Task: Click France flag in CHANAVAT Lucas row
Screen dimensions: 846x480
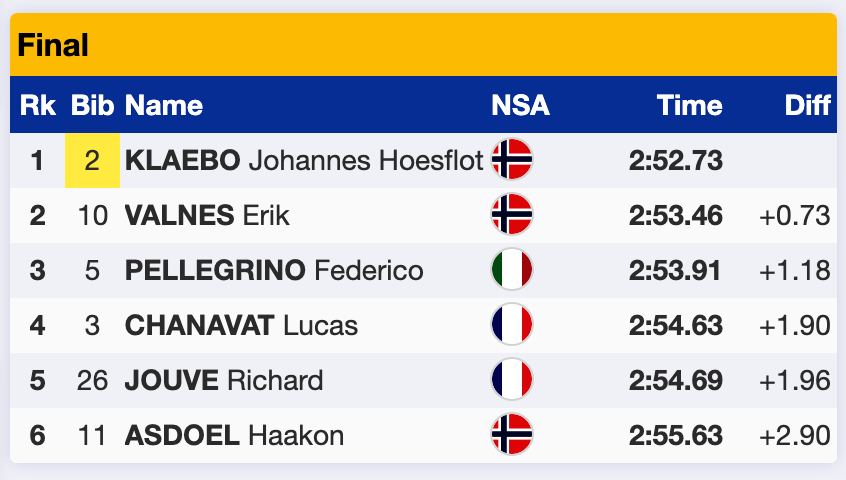Action: pos(511,324)
